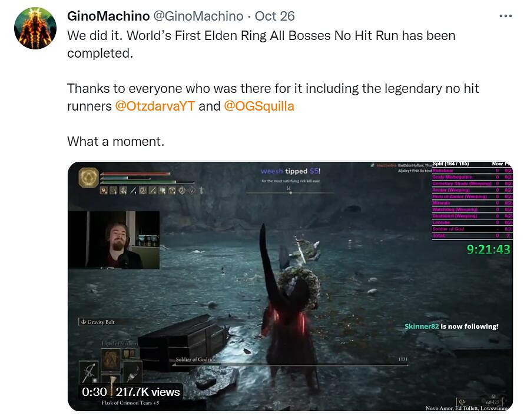Screen dimensions: 527x420
Task: Click the weesh tipped $5 notification
Action: pyautogui.click(x=290, y=171)
